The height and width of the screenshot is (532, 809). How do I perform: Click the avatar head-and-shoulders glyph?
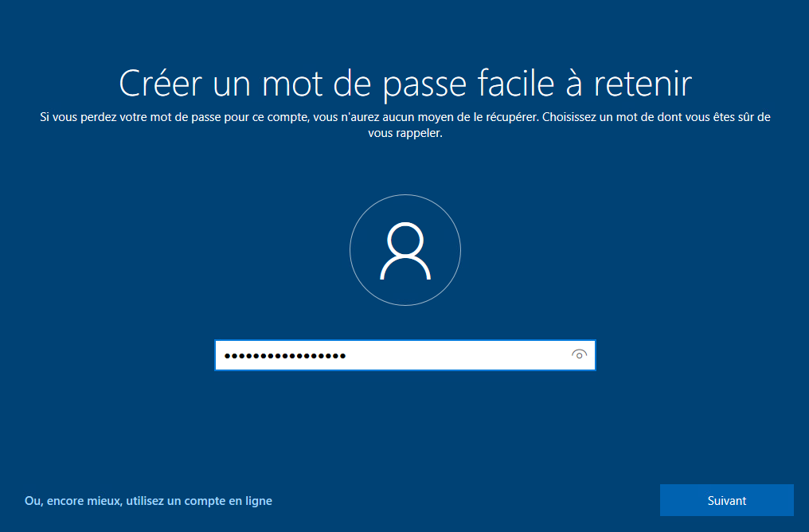point(404,249)
